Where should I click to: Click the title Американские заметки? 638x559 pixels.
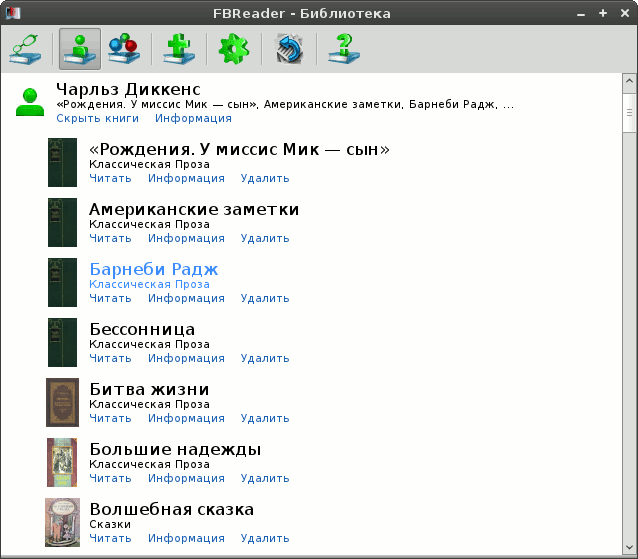coord(194,210)
